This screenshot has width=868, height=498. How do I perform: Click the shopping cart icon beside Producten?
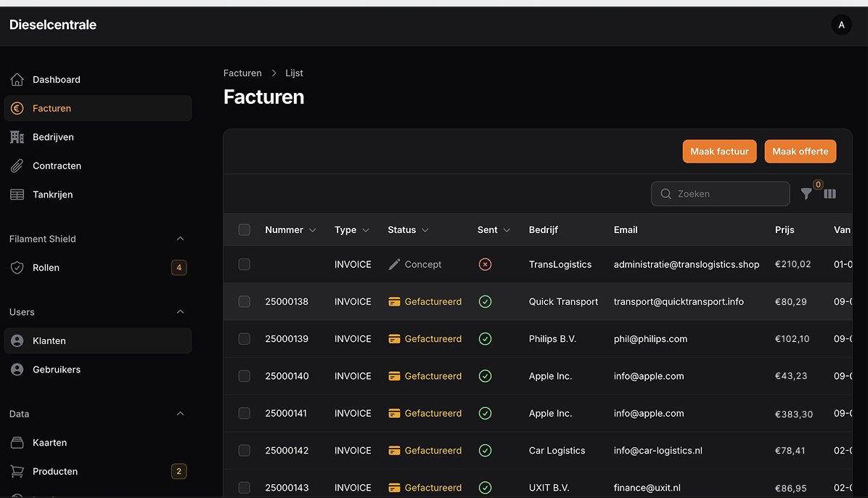(17, 471)
